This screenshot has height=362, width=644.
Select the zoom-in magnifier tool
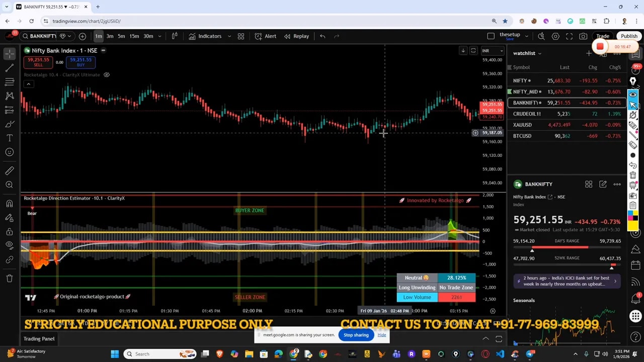point(10,185)
